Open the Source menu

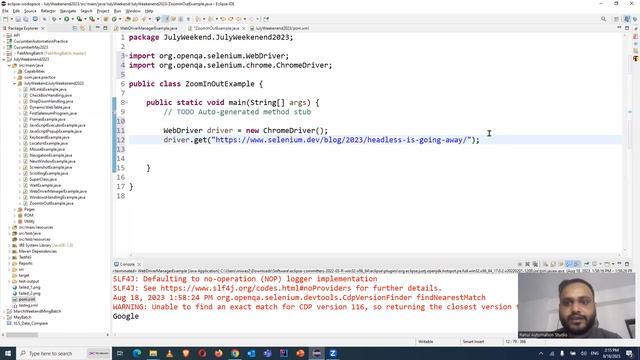(30, 11)
